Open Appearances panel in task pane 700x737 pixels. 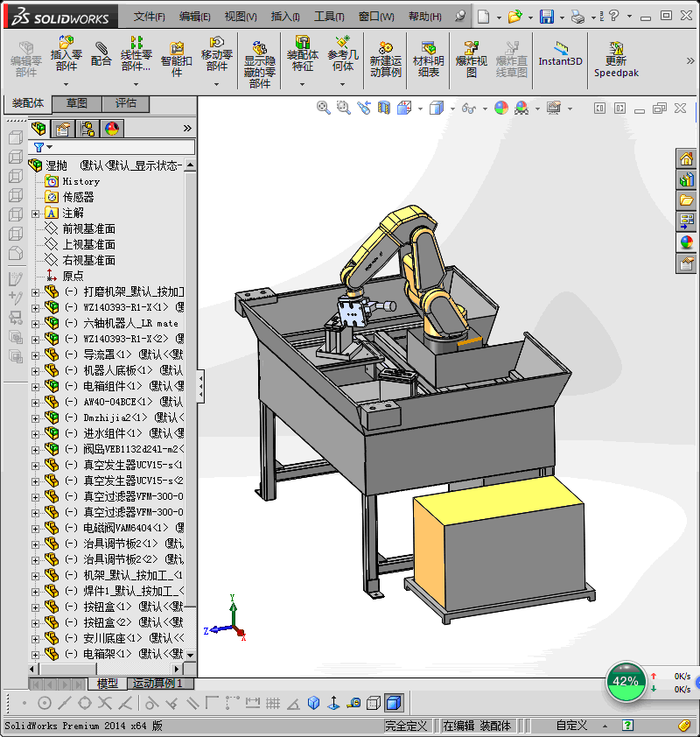click(686, 242)
